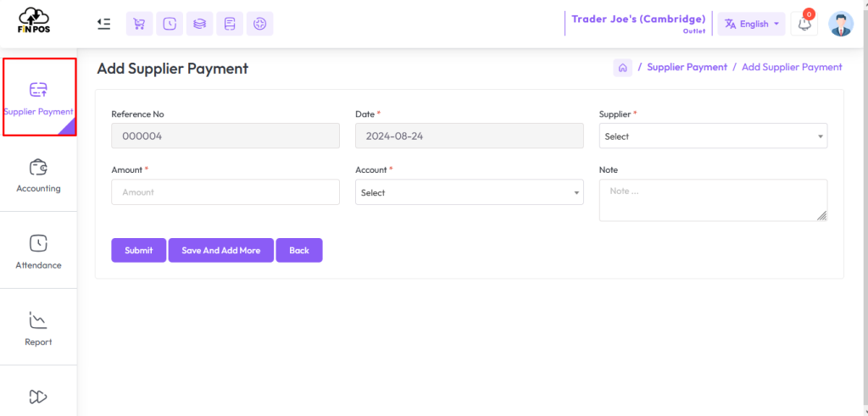Collapse the sidebar with the menu toggle icon

tap(103, 24)
